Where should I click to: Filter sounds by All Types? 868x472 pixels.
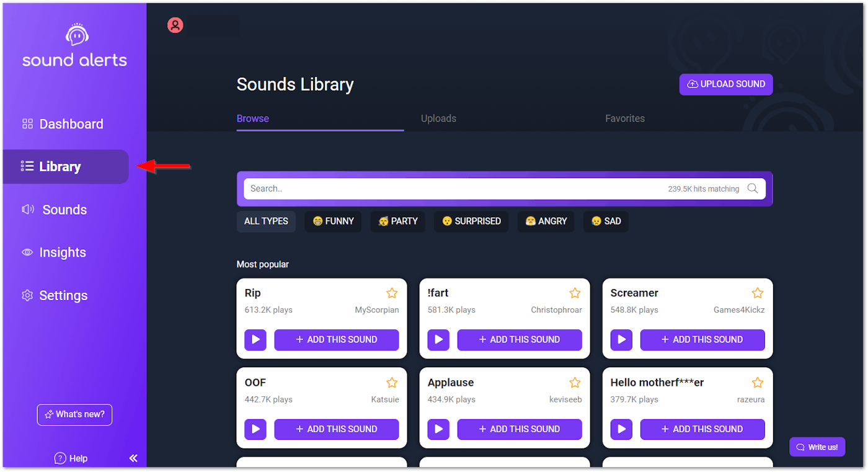[x=266, y=221]
